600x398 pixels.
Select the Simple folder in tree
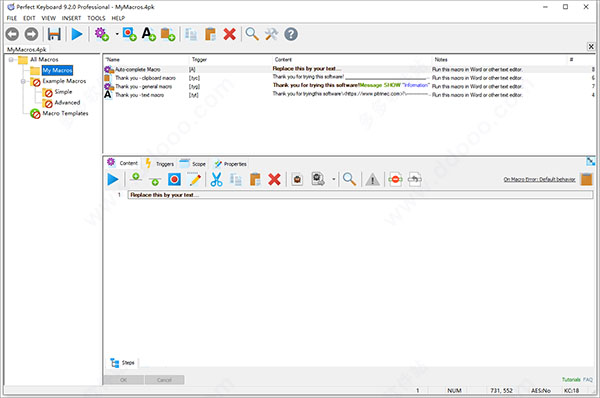pos(63,92)
